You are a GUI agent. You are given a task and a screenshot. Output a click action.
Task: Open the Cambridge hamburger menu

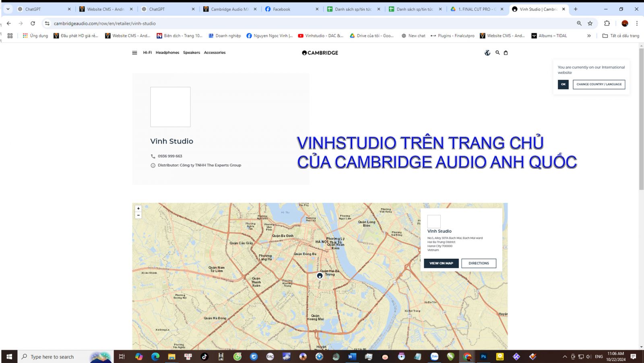pos(134,53)
